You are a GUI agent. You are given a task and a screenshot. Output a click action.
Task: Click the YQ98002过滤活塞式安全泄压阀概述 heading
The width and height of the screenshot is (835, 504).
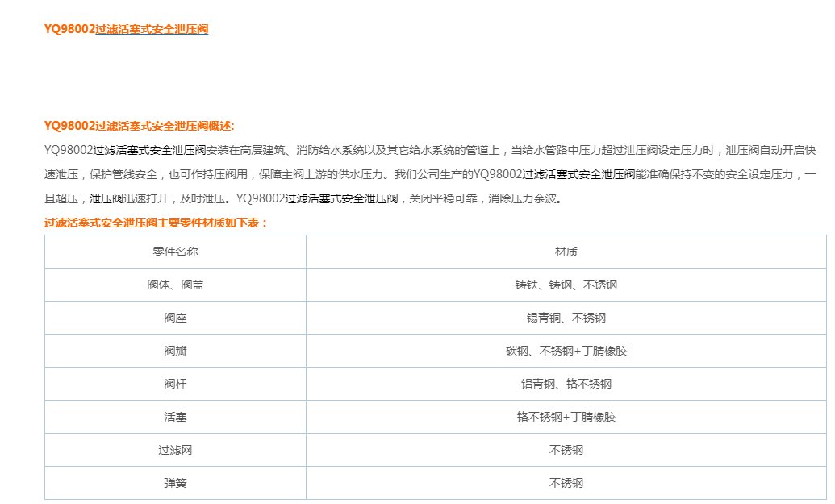click(x=139, y=126)
